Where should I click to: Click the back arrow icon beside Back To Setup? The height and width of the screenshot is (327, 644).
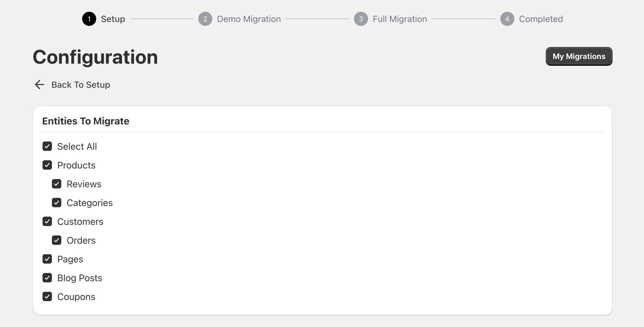tap(40, 85)
